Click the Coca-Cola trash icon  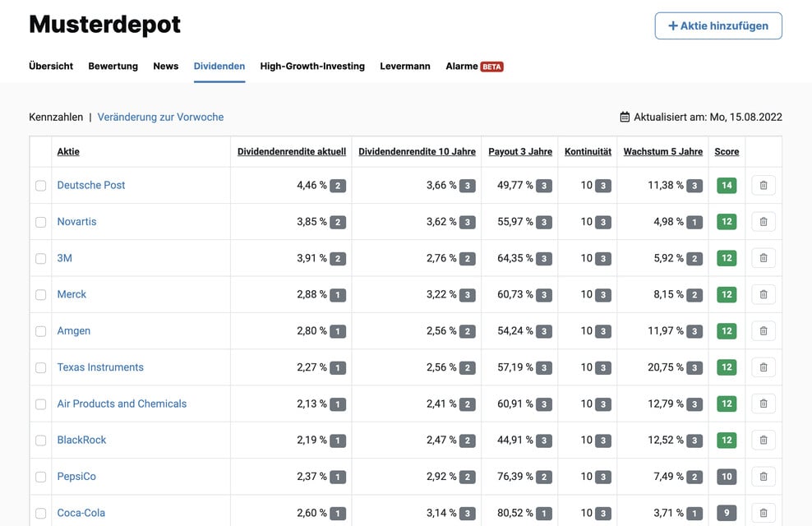click(764, 513)
